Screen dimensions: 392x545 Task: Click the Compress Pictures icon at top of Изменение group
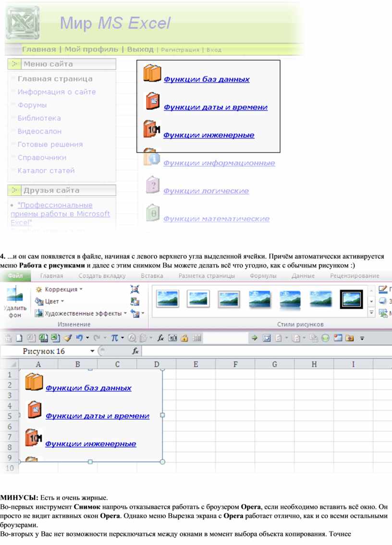coord(135,290)
